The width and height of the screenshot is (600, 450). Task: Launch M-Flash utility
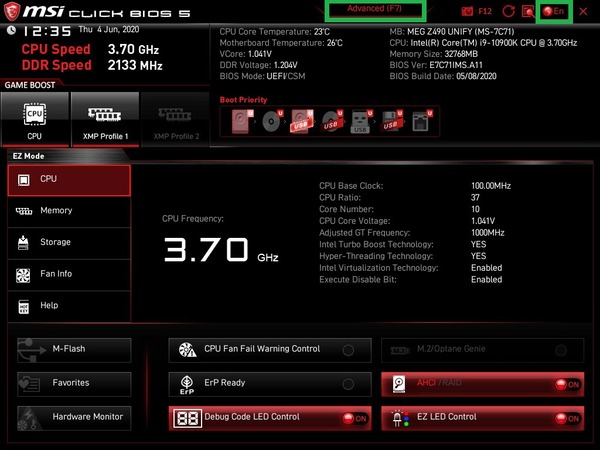coord(74,350)
